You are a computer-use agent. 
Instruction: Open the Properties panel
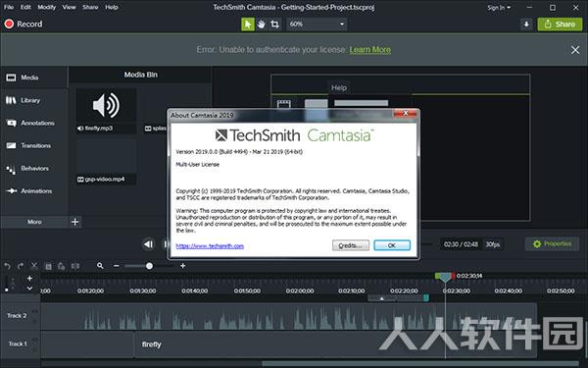click(552, 244)
